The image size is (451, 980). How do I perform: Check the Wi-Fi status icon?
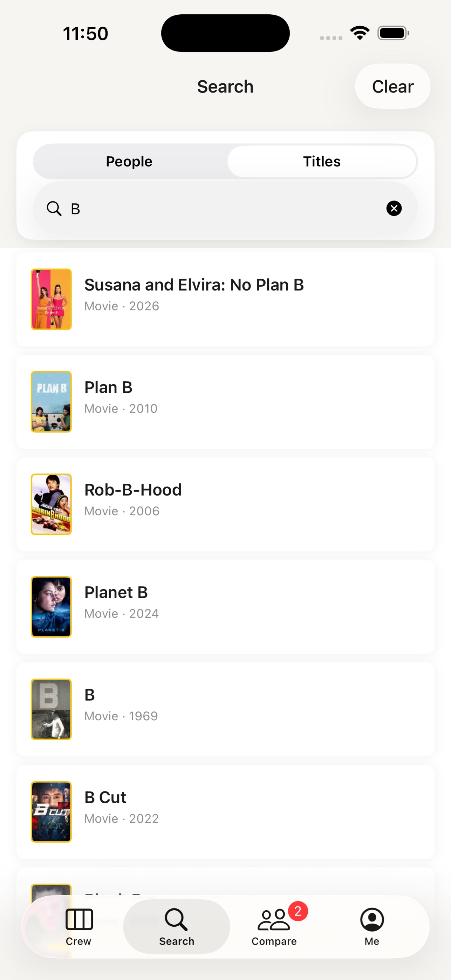(x=360, y=33)
